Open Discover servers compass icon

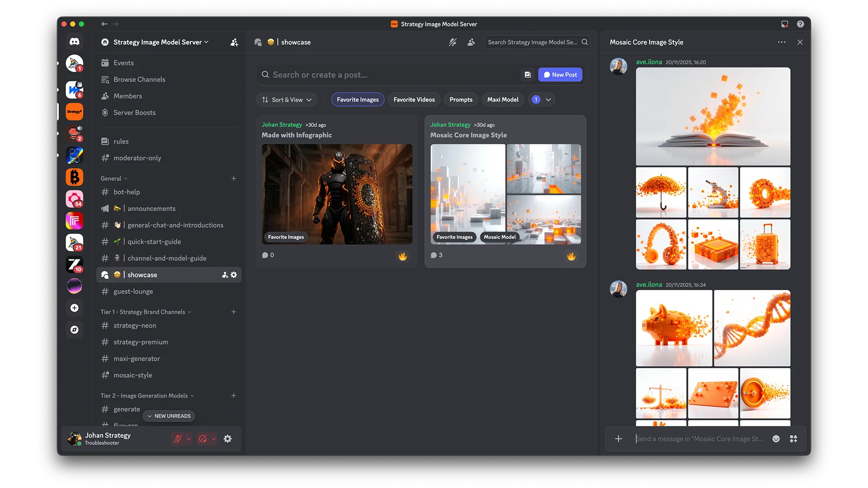pyautogui.click(x=75, y=330)
